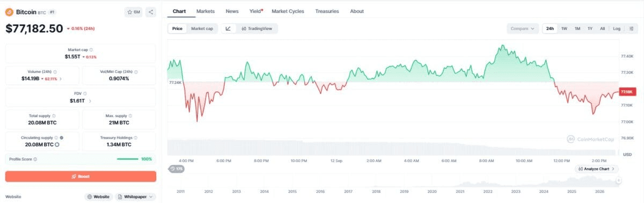
Task: Click the orange Boost button
Action: click(80, 176)
